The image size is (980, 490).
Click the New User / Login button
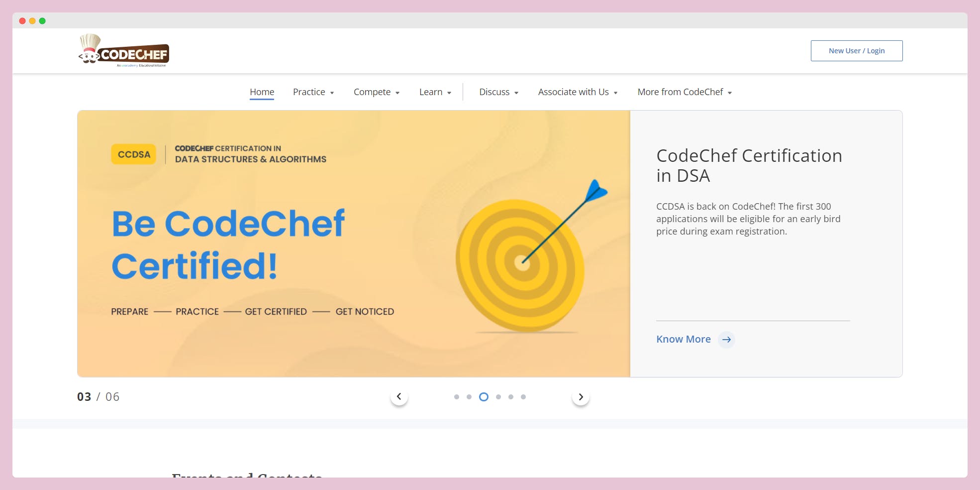pos(857,51)
